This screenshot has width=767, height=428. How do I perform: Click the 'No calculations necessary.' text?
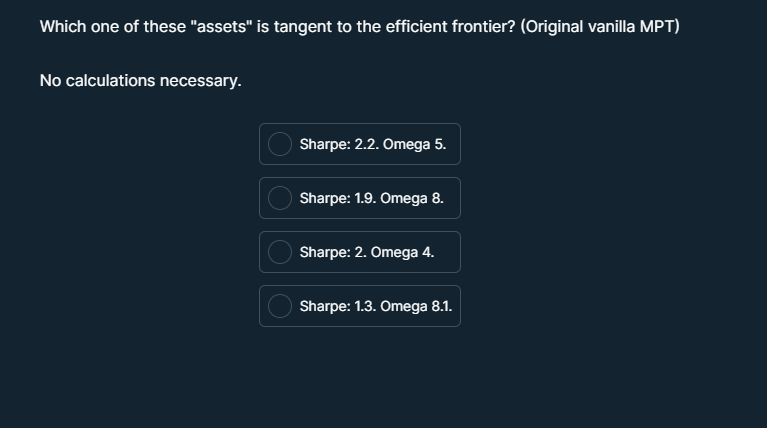click(140, 80)
